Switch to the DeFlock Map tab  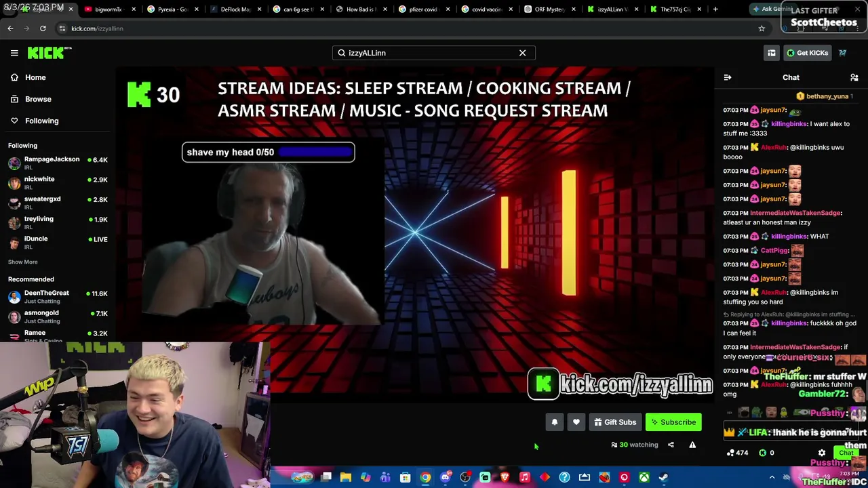coord(235,9)
